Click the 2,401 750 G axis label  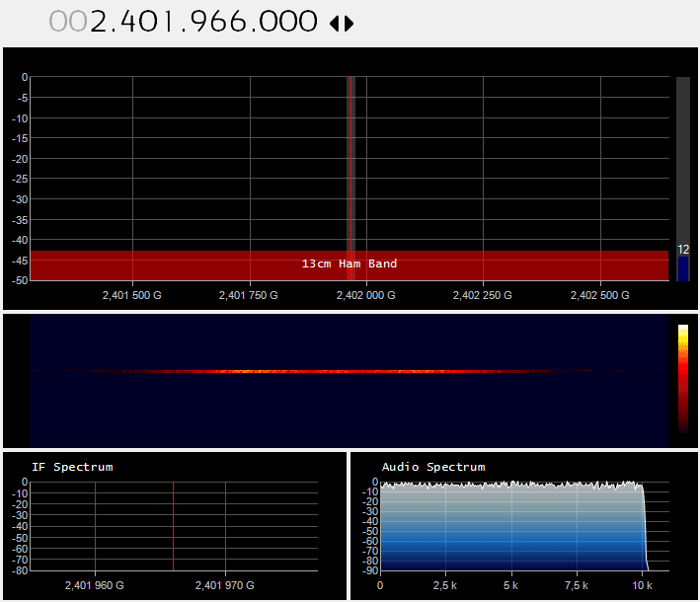coord(248,295)
